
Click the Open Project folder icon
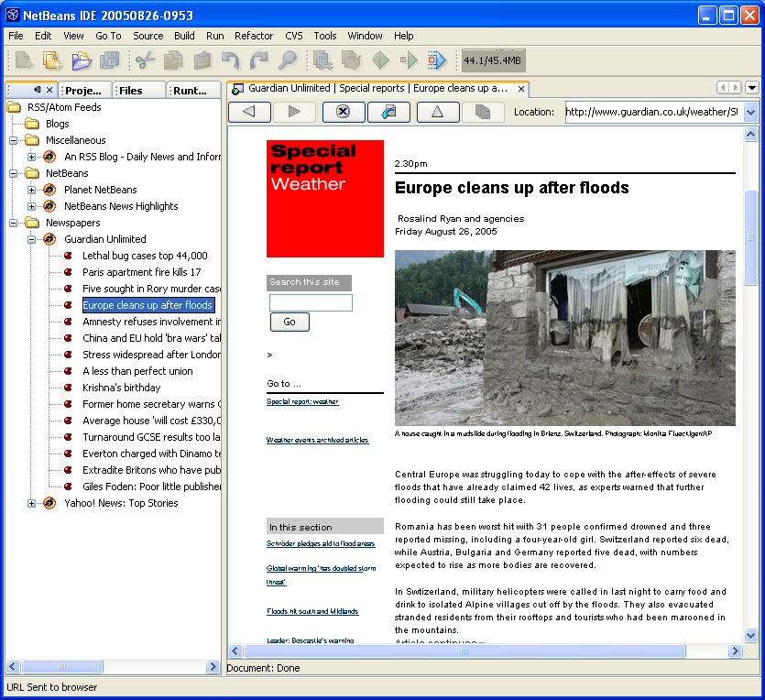[81, 60]
